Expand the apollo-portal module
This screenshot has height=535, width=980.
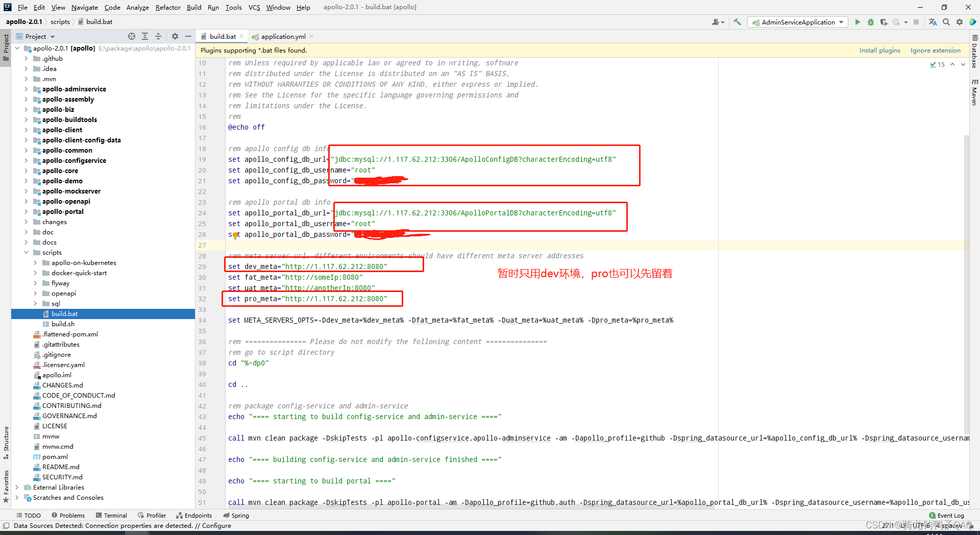coord(27,211)
